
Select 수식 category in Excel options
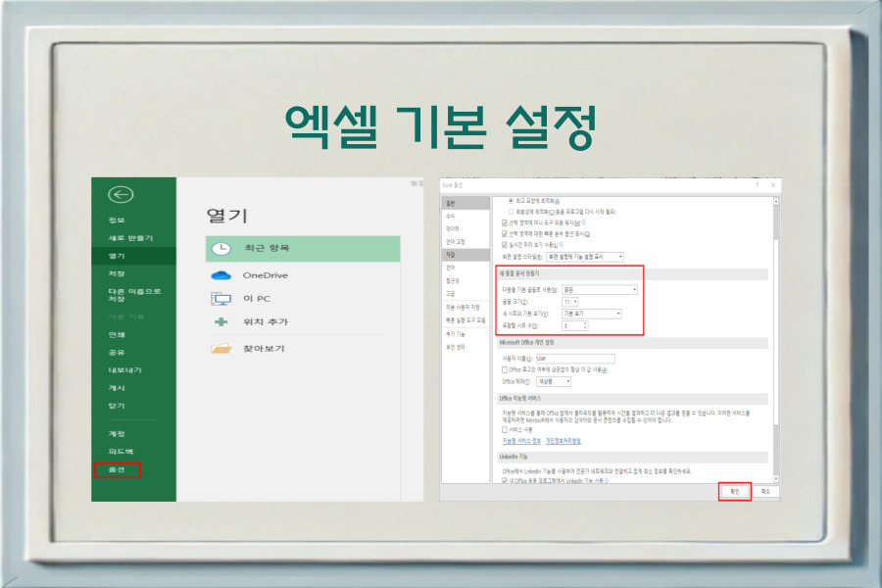pos(451,216)
